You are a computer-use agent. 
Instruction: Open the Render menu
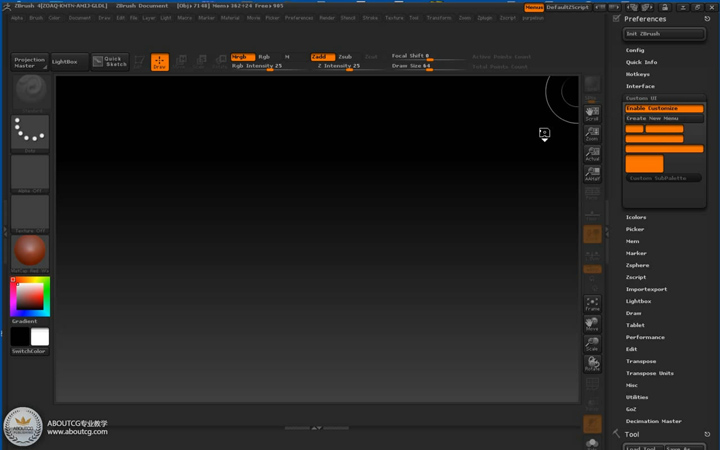click(x=327, y=18)
